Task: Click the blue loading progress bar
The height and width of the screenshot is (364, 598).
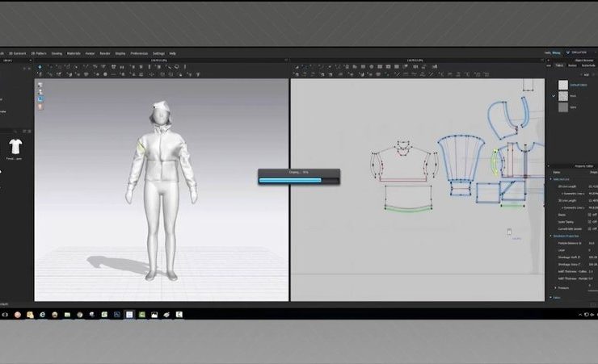Action: point(290,180)
